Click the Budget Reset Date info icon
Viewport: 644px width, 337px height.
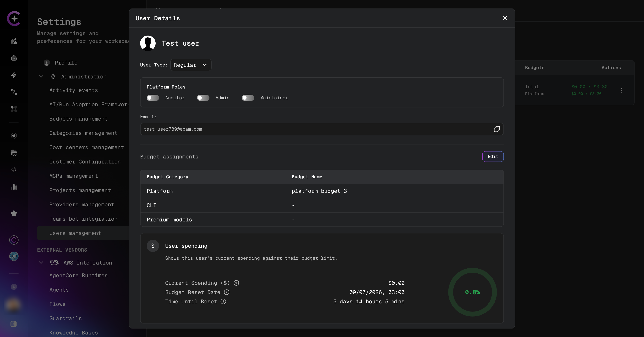226,292
